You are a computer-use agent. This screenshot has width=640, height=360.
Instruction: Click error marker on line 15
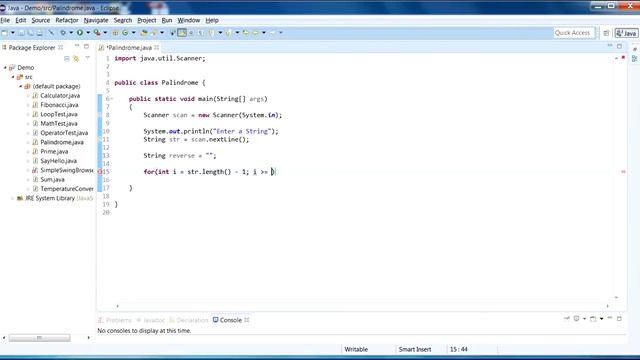(x=100, y=172)
